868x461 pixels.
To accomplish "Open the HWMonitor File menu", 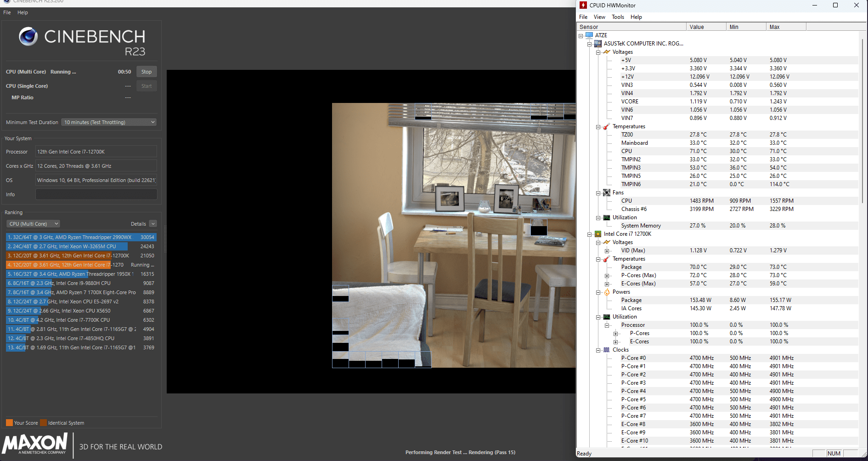I will [583, 17].
